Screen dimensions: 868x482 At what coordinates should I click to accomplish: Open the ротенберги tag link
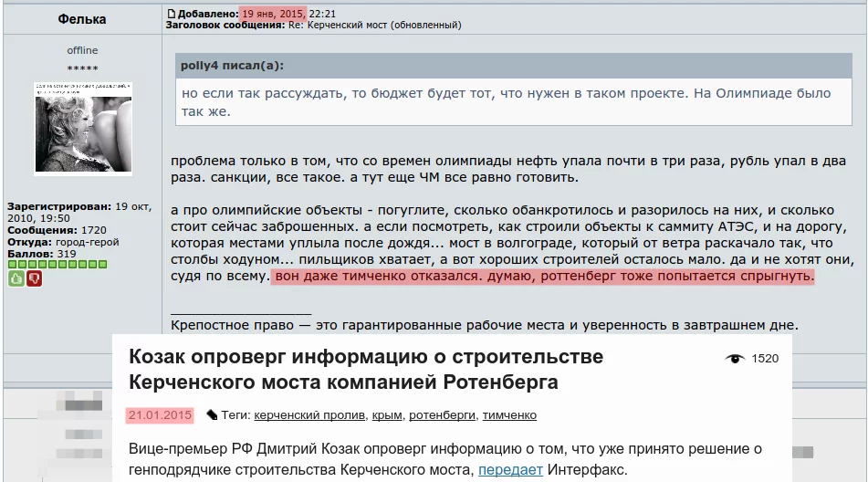tap(443, 415)
